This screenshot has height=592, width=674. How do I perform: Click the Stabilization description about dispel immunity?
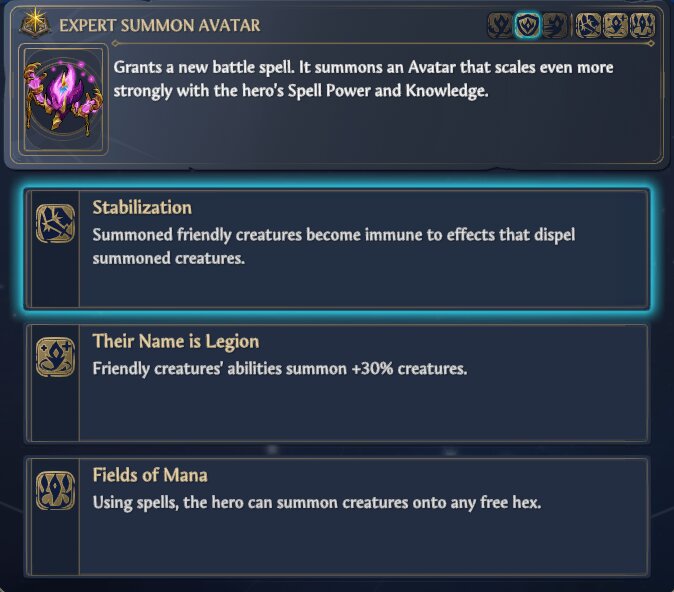click(334, 246)
